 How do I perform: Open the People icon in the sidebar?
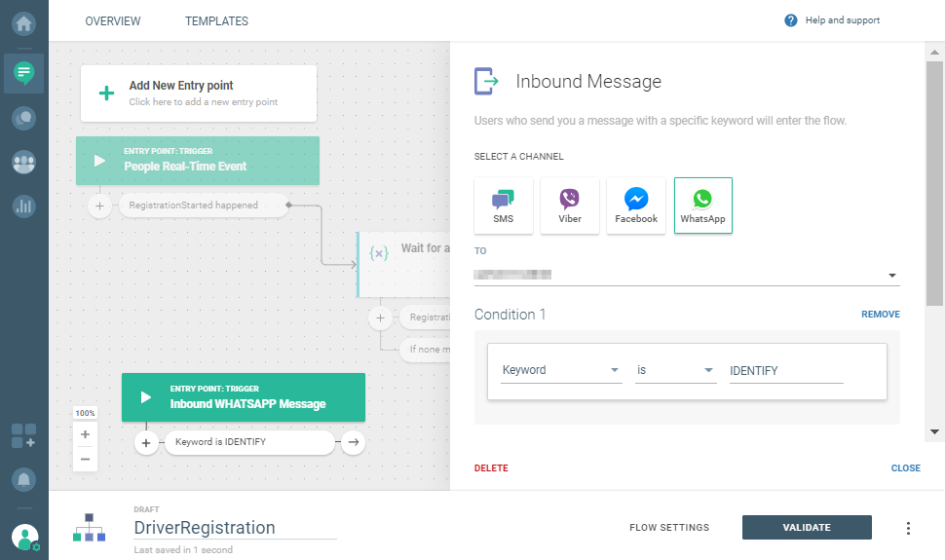click(x=23, y=163)
